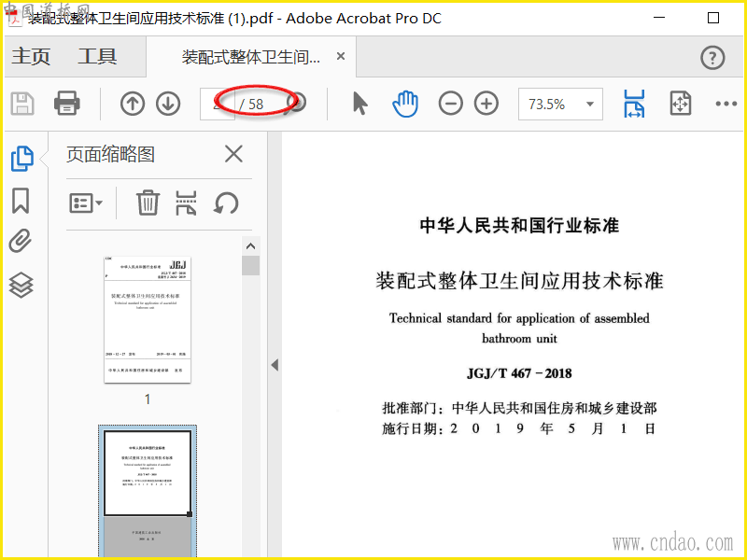The width and height of the screenshot is (747, 560).
Task: Switch to the 工具 tab
Action: (98, 56)
